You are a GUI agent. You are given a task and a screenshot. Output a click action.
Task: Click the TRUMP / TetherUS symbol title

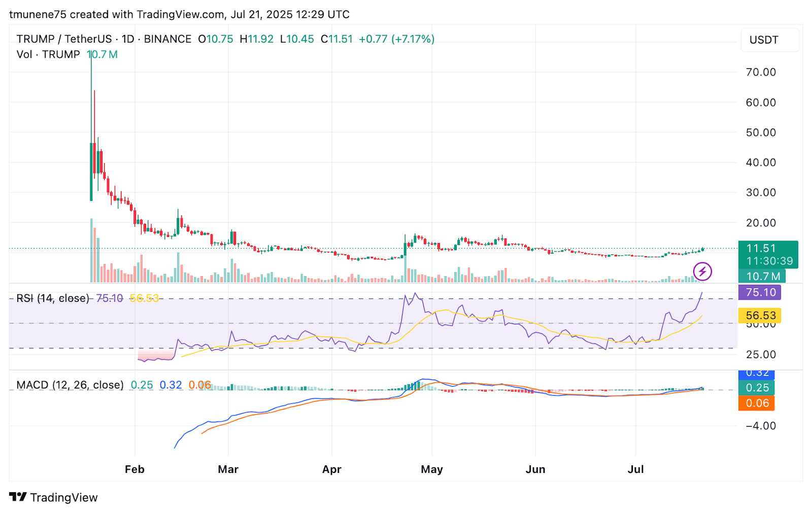[64, 39]
